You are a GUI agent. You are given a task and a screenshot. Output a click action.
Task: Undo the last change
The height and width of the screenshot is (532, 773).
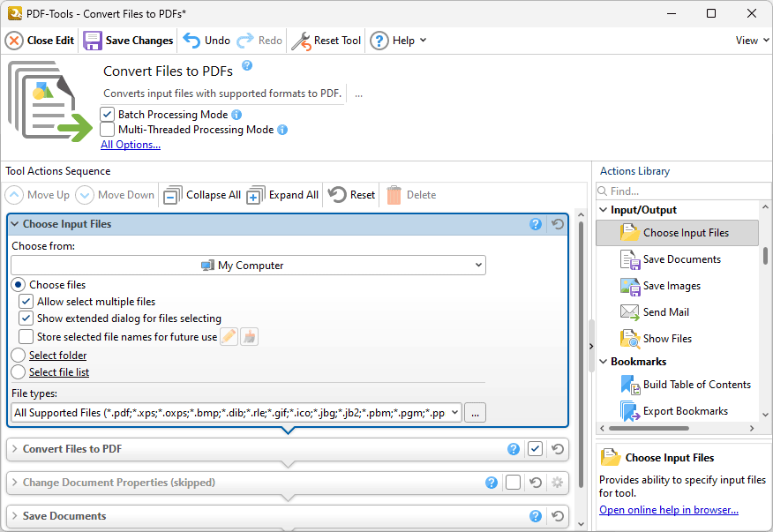coord(206,41)
